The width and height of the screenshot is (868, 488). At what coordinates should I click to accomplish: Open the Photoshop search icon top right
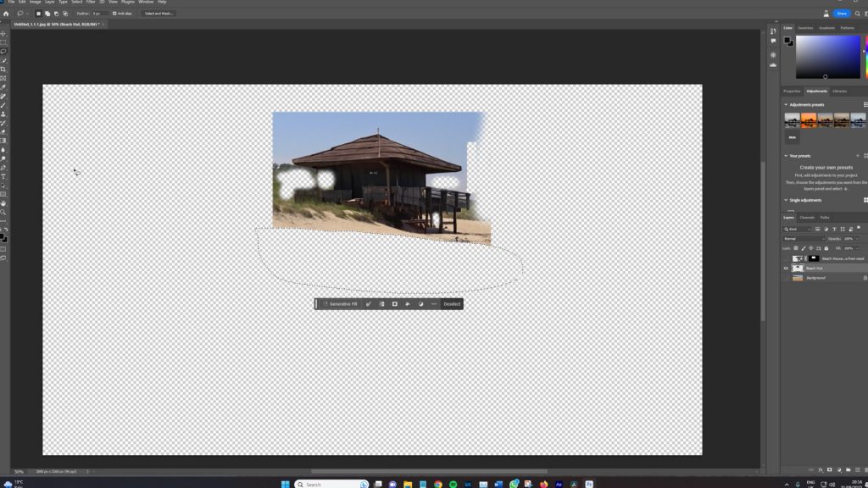click(858, 14)
